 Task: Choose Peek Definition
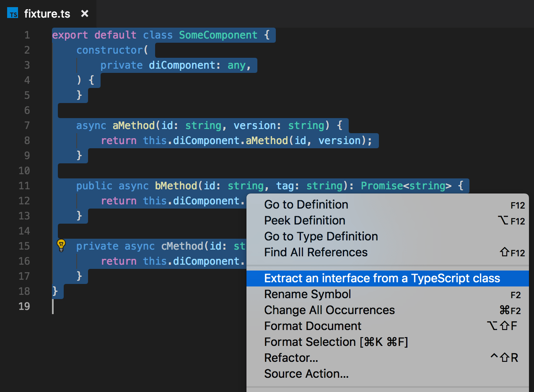pyautogui.click(x=304, y=221)
